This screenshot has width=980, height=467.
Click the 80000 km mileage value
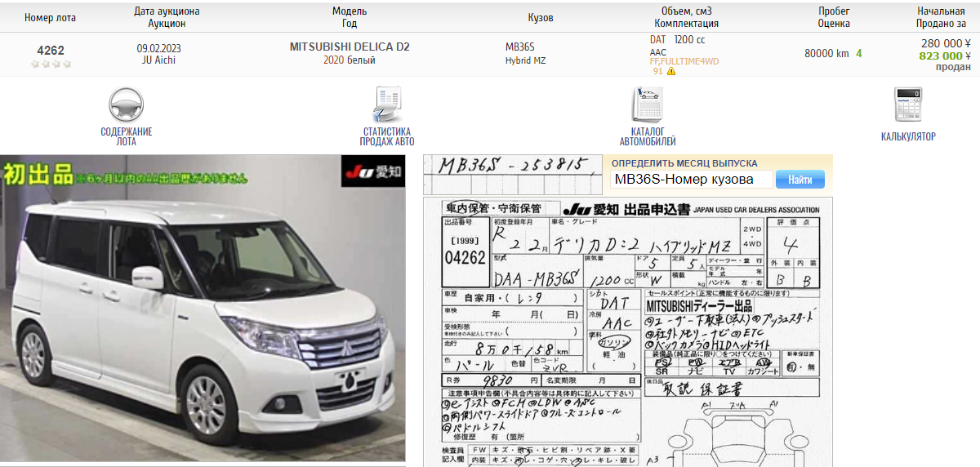coord(826,53)
